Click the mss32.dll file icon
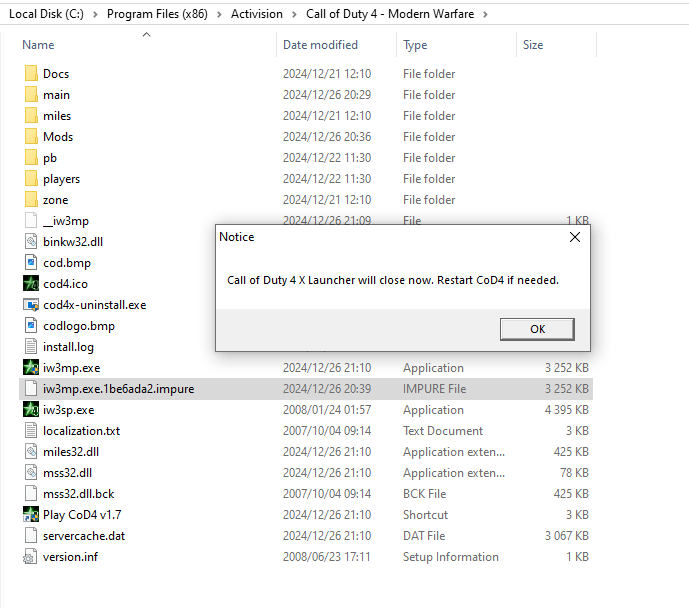 (31, 473)
